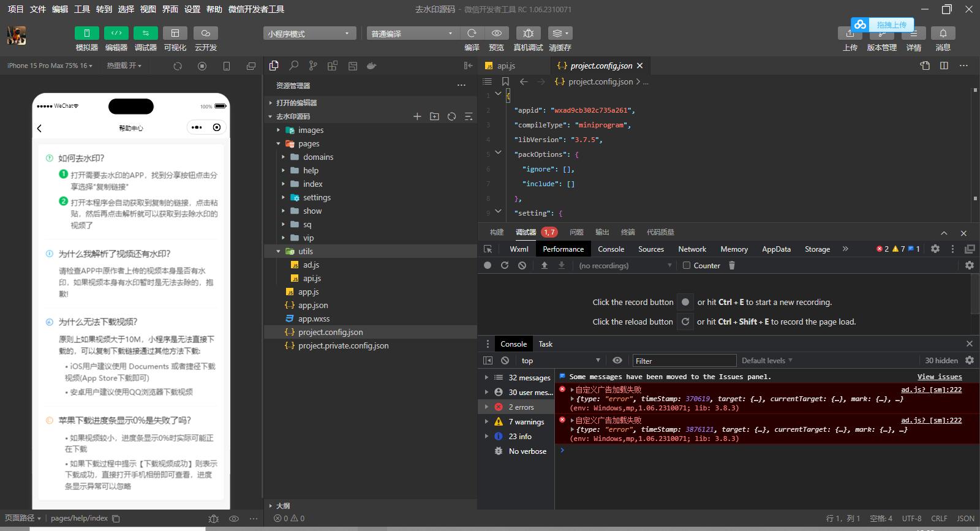Viewport: 980px width, 531px height.
Task: Switch to the Network tab
Action: [x=692, y=249]
